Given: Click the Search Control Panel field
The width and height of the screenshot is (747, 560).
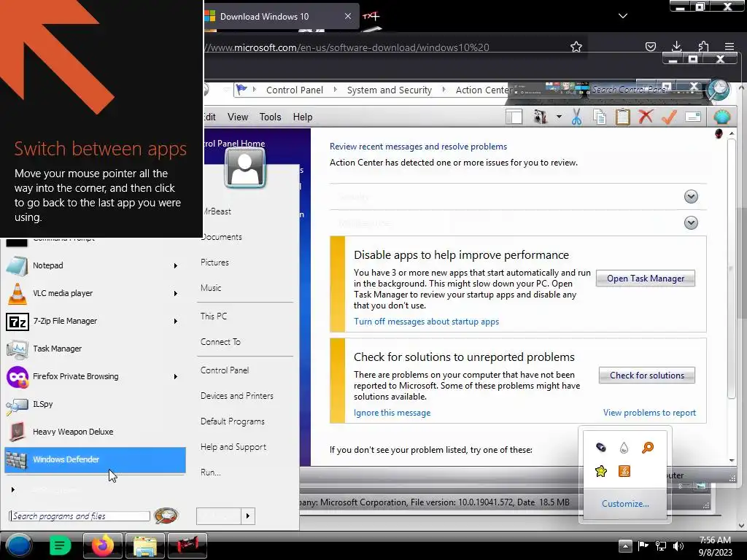Looking at the screenshot, I should [646, 90].
